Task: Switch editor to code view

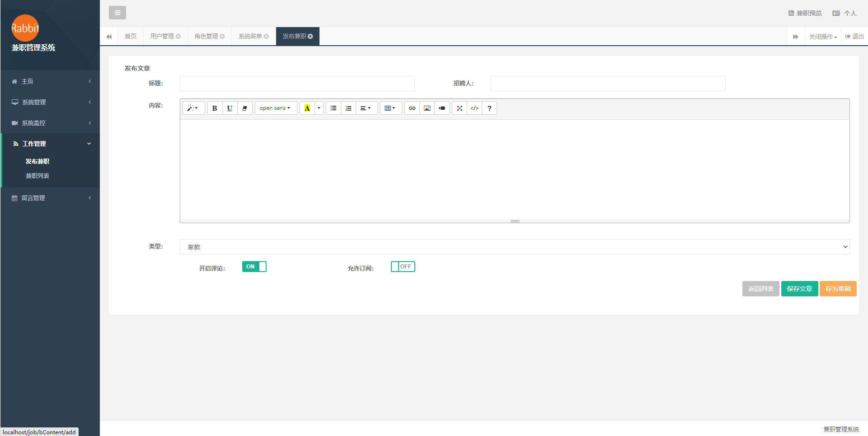Action: [474, 108]
